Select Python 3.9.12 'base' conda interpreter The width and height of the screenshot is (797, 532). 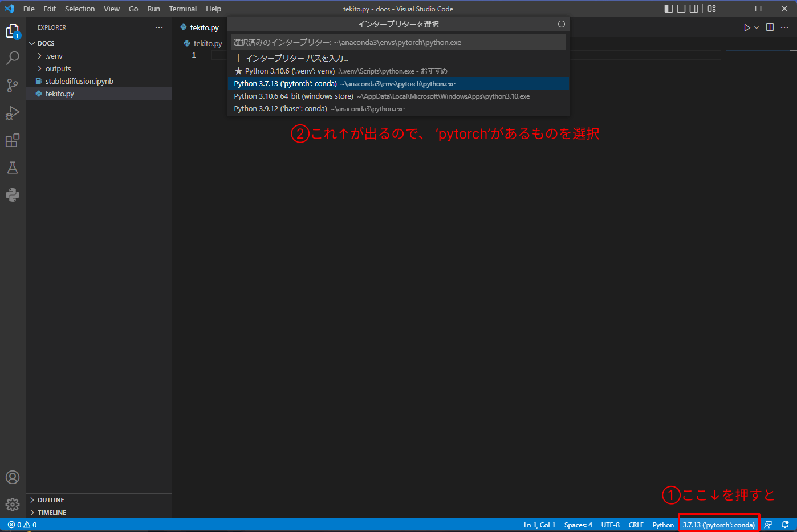point(398,108)
